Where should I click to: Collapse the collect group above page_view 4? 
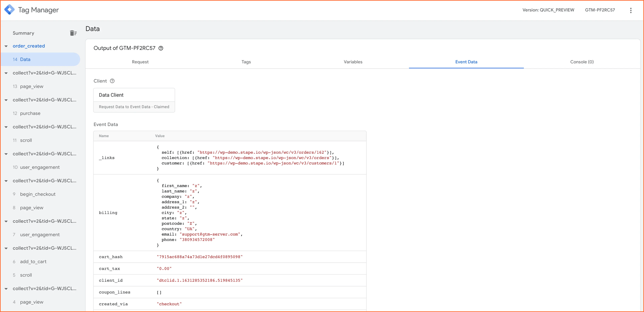(x=6, y=289)
